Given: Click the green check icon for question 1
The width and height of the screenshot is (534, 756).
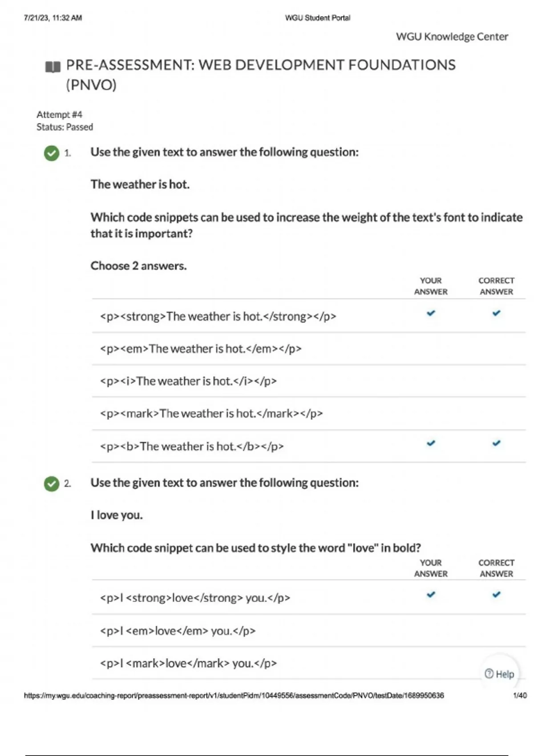Looking at the screenshot, I should pyautogui.click(x=52, y=153).
